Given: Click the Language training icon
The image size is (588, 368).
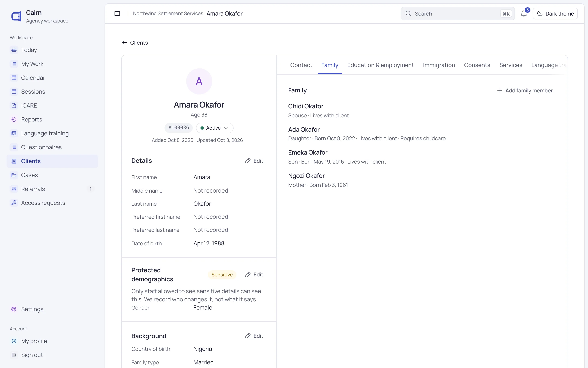Looking at the screenshot, I should click(x=14, y=133).
